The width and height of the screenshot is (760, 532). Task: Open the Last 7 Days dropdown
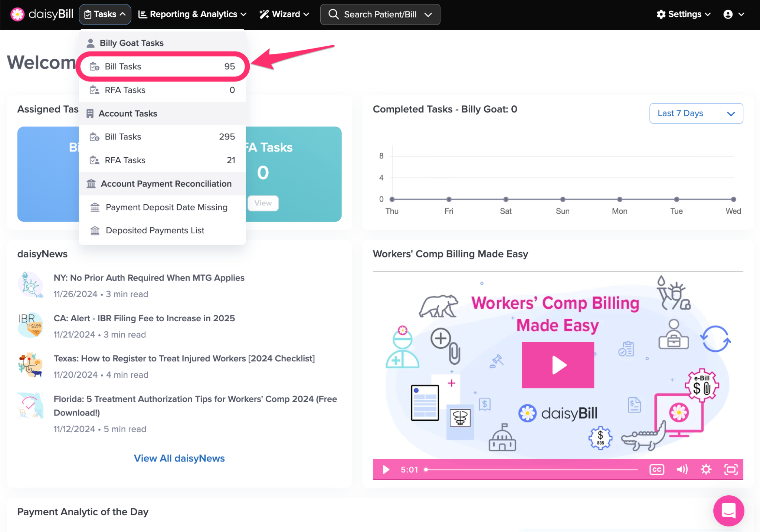click(x=696, y=113)
